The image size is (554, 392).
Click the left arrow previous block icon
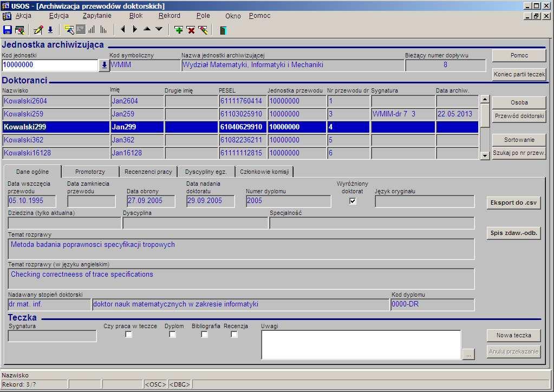click(x=122, y=29)
